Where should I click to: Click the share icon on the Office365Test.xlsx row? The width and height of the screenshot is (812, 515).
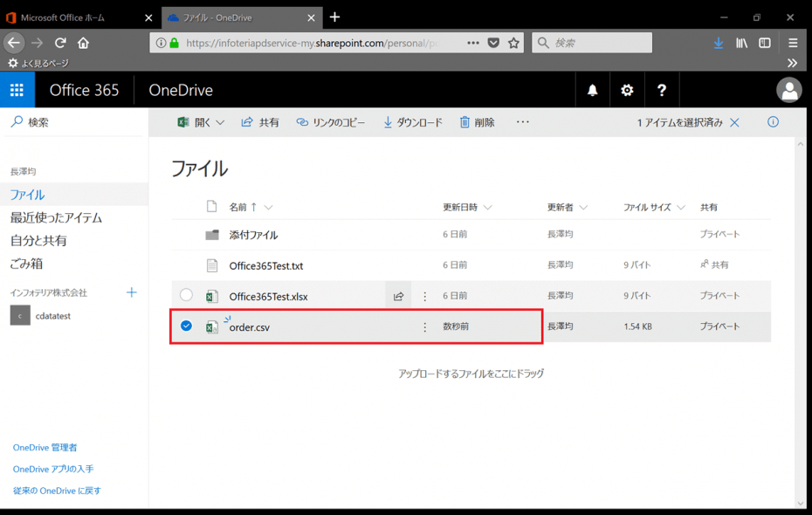398,296
